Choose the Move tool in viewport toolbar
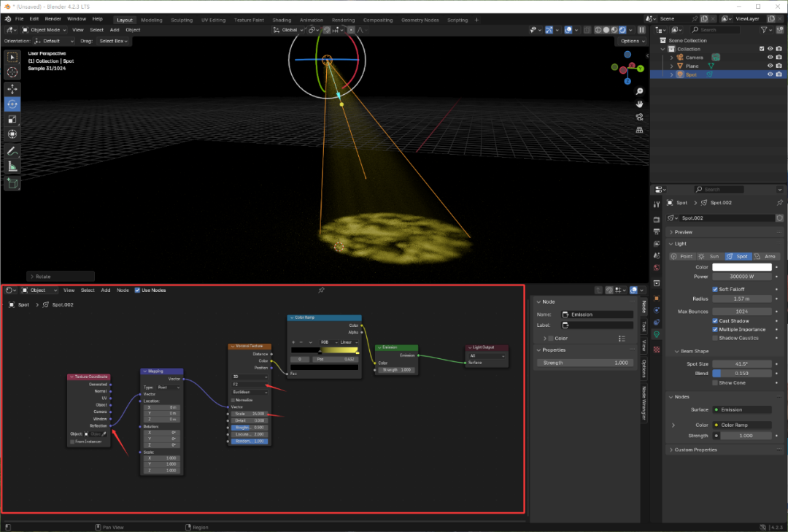 [12, 89]
